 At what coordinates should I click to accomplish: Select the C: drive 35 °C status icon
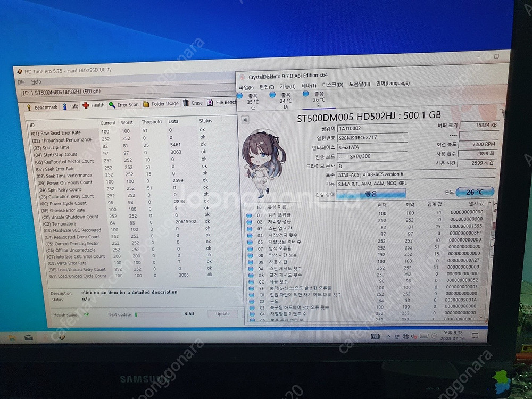tap(240, 96)
